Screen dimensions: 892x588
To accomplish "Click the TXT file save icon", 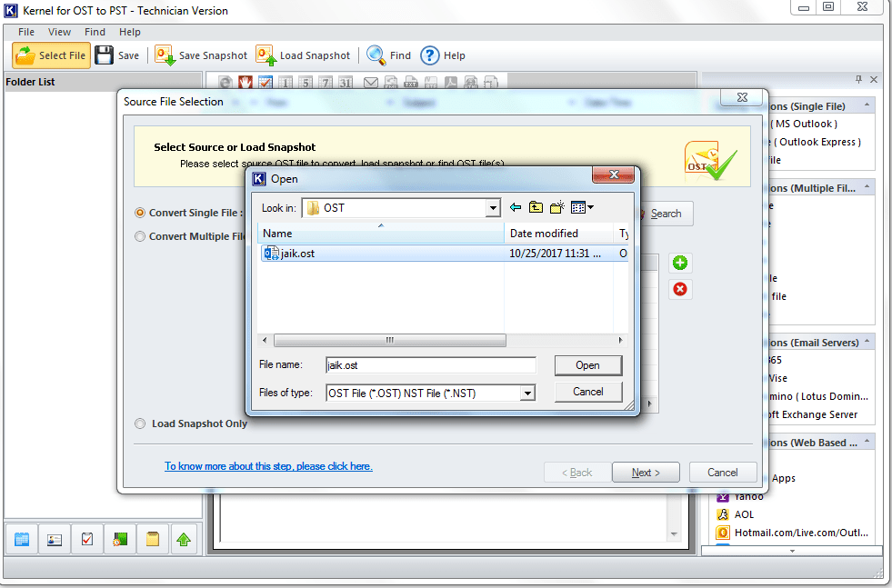I will click(411, 83).
